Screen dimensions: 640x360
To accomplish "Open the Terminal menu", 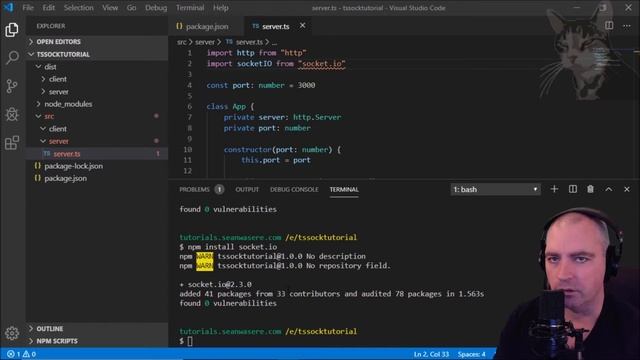I will [190, 8].
